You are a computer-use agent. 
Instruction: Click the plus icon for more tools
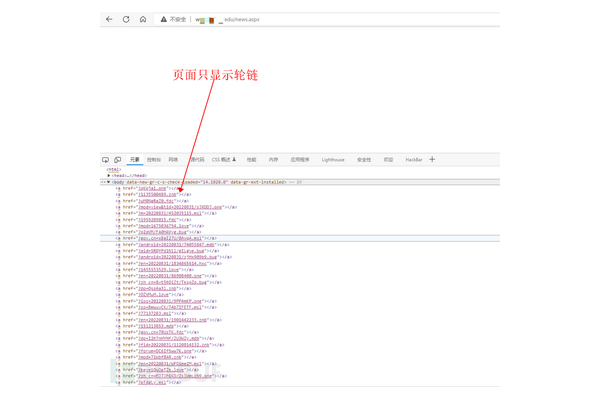[x=432, y=160]
